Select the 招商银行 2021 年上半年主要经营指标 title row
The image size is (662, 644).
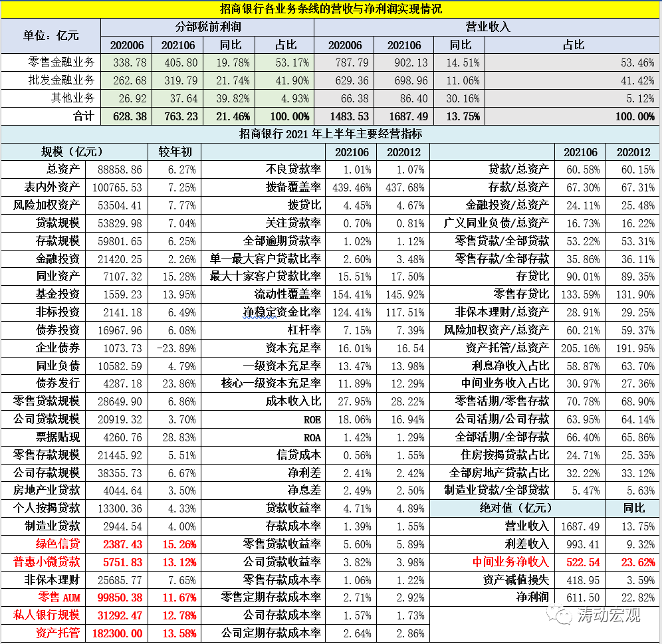click(x=330, y=134)
